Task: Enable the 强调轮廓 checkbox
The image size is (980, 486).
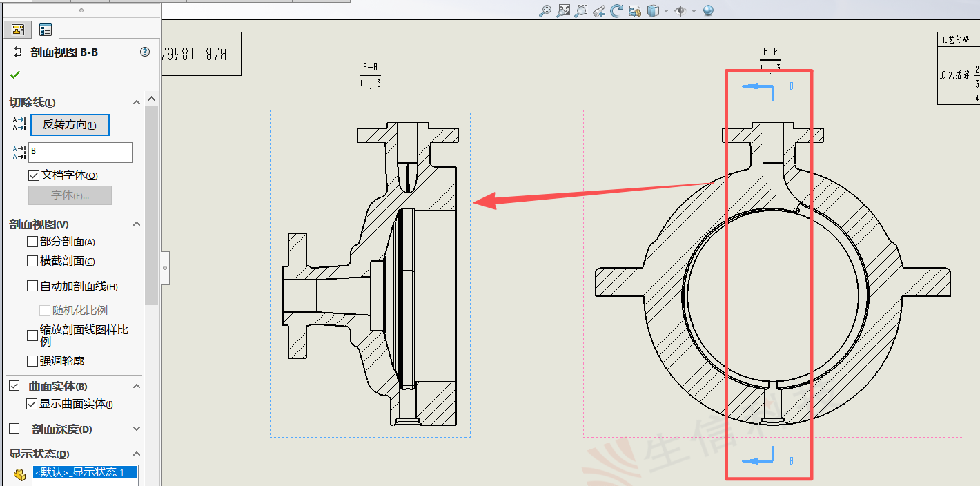Action: (x=32, y=360)
